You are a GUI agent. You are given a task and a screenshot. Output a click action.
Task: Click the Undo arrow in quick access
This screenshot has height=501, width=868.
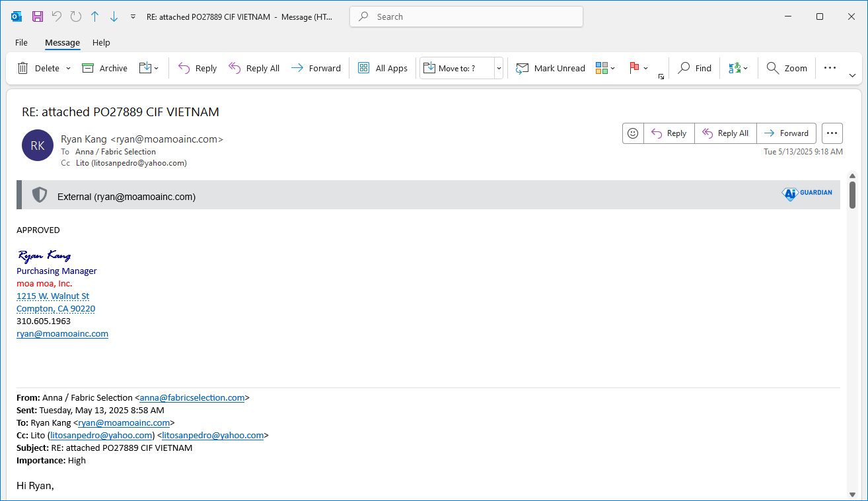(56, 17)
